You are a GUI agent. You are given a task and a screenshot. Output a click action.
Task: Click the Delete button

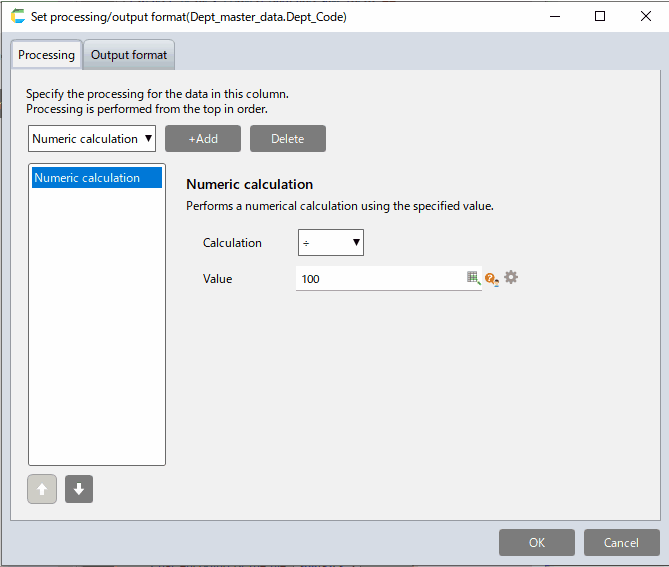pyautogui.click(x=287, y=139)
